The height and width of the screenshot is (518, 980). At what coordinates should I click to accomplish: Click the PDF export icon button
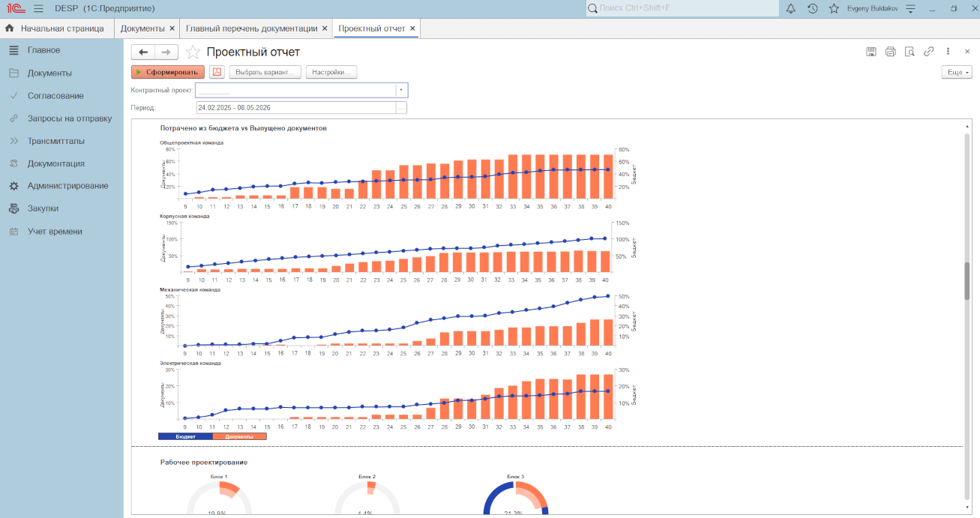tap(217, 72)
